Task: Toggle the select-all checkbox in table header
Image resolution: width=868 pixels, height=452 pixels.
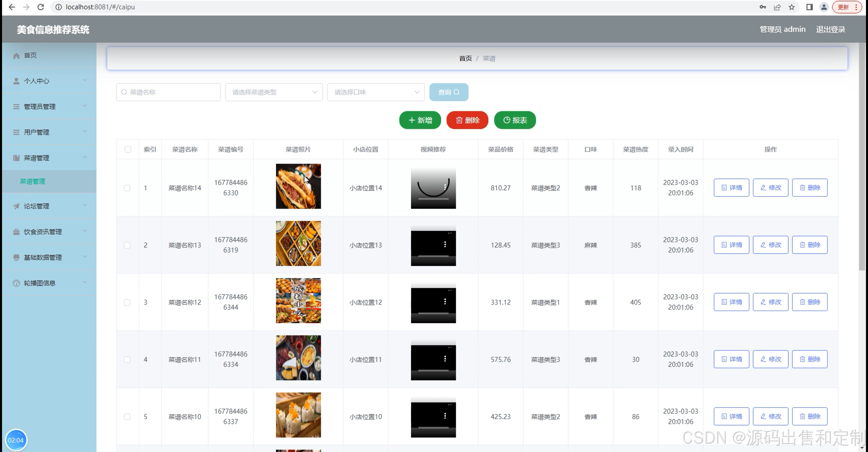Action: point(128,150)
